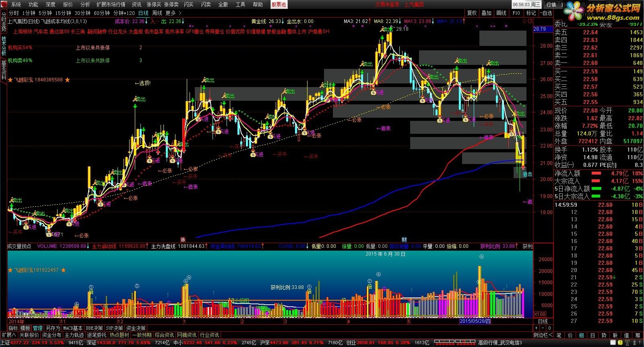Viewport: 644px width, 347px height.
Task: Click the 筹 tab in right panel
Action: click(638, 335)
